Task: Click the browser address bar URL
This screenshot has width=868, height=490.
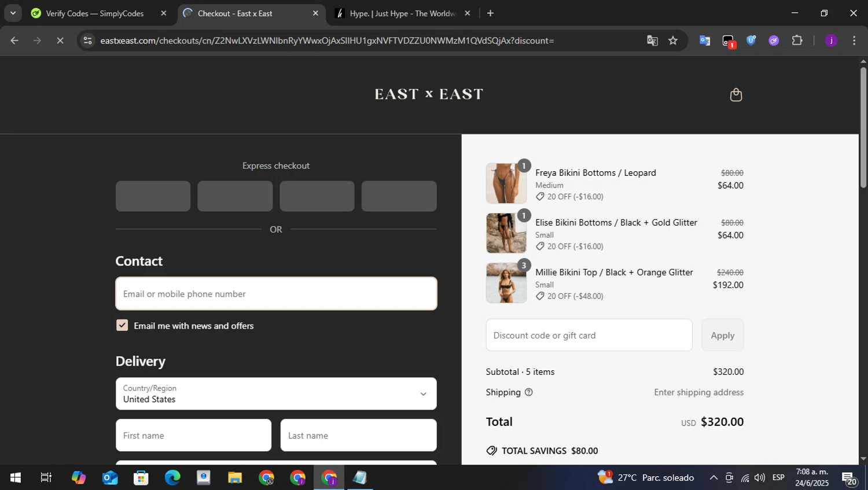Action: click(327, 40)
